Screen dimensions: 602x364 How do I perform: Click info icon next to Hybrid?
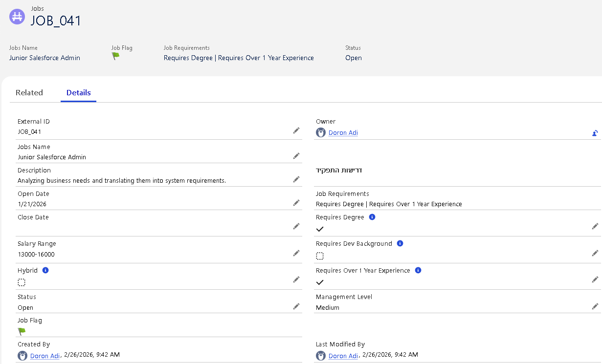click(x=45, y=270)
